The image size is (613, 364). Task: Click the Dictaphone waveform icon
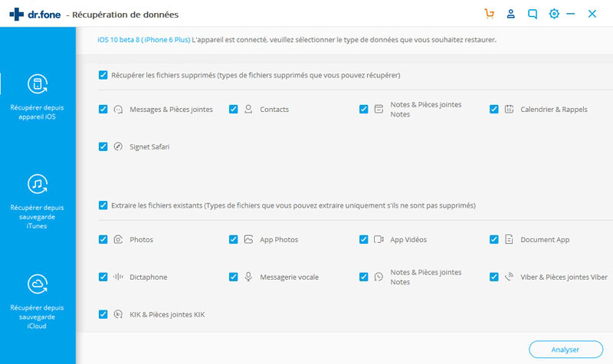coord(118,277)
